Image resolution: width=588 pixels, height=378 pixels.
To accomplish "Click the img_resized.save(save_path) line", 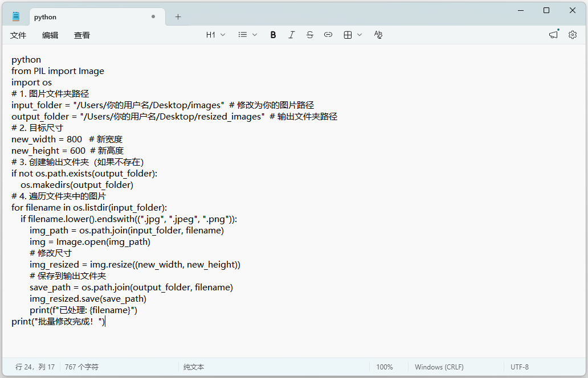I will coord(88,299).
